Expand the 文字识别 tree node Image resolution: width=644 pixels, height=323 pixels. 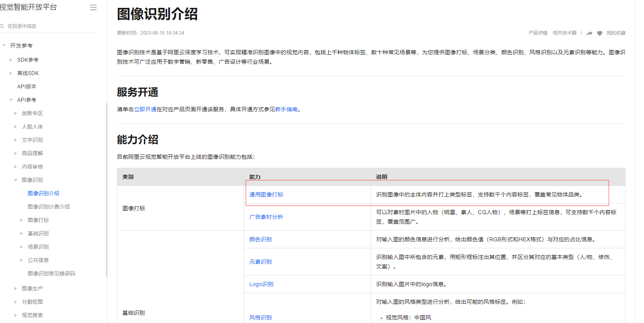pyautogui.click(x=16, y=140)
